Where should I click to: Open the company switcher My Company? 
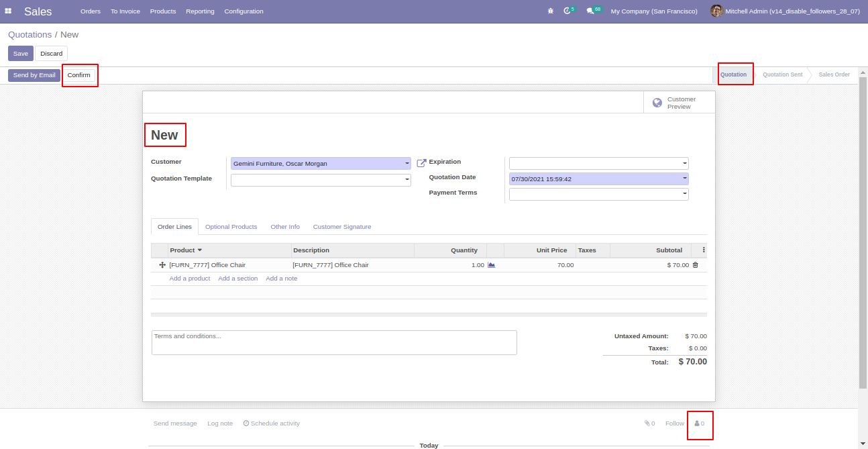[x=654, y=11]
